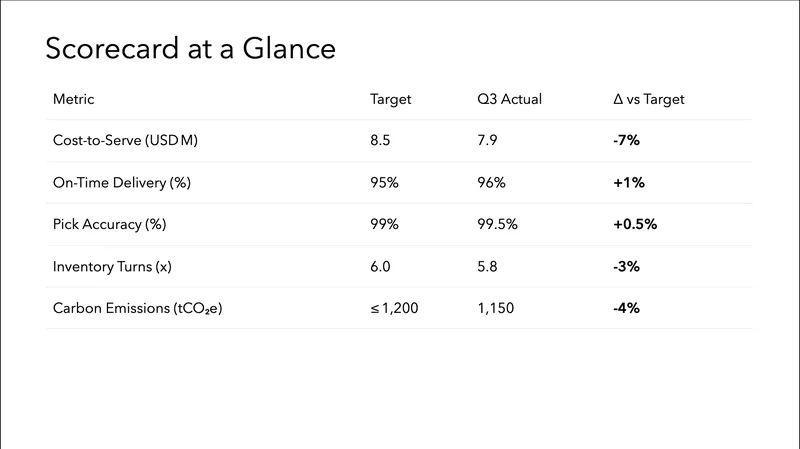Image resolution: width=800 pixels, height=449 pixels.
Task: Select the 7.9 Q3 actual value
Action: pos(489,141)
